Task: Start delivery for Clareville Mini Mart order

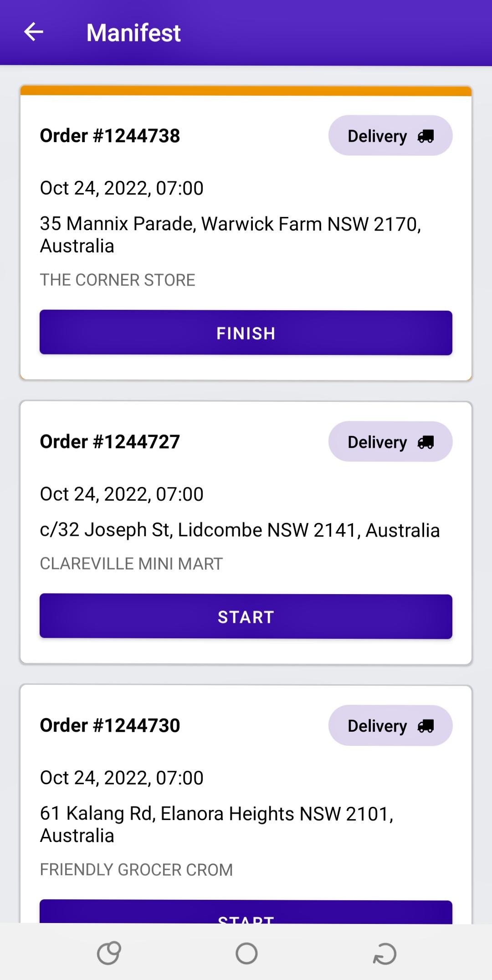Action: point(246,616)
